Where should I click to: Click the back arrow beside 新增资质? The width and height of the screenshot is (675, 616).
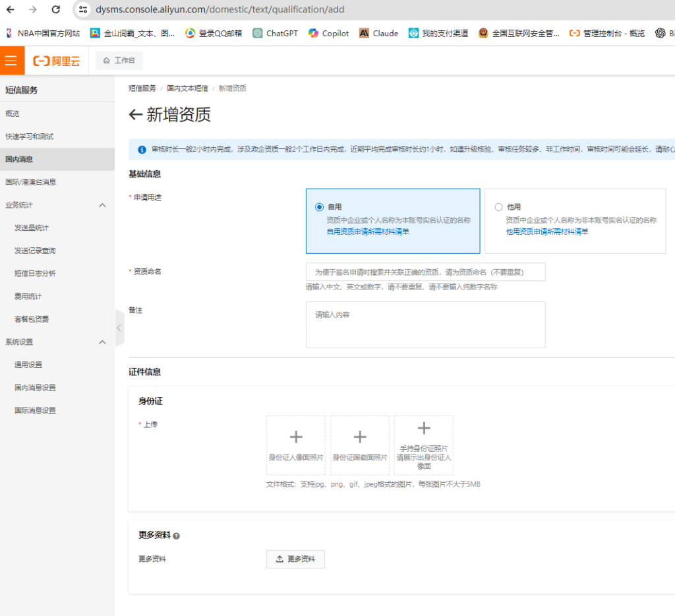[x=135, y=115]
